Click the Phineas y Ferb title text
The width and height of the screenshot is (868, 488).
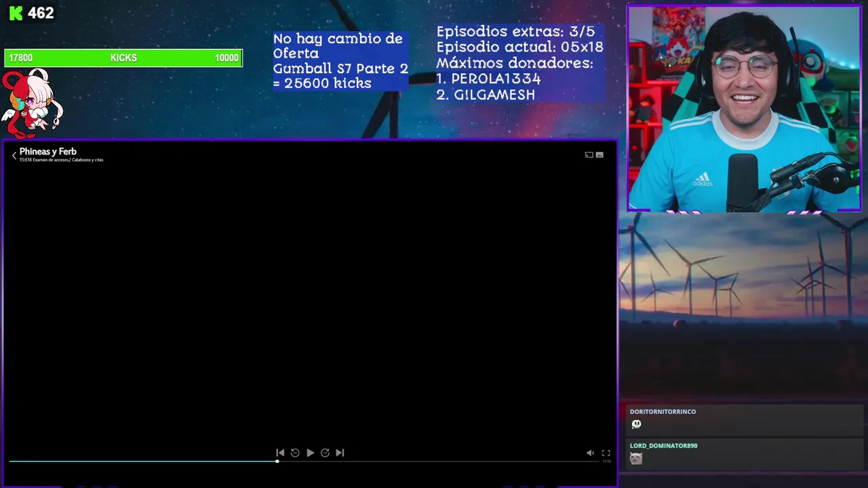point(47,152)
